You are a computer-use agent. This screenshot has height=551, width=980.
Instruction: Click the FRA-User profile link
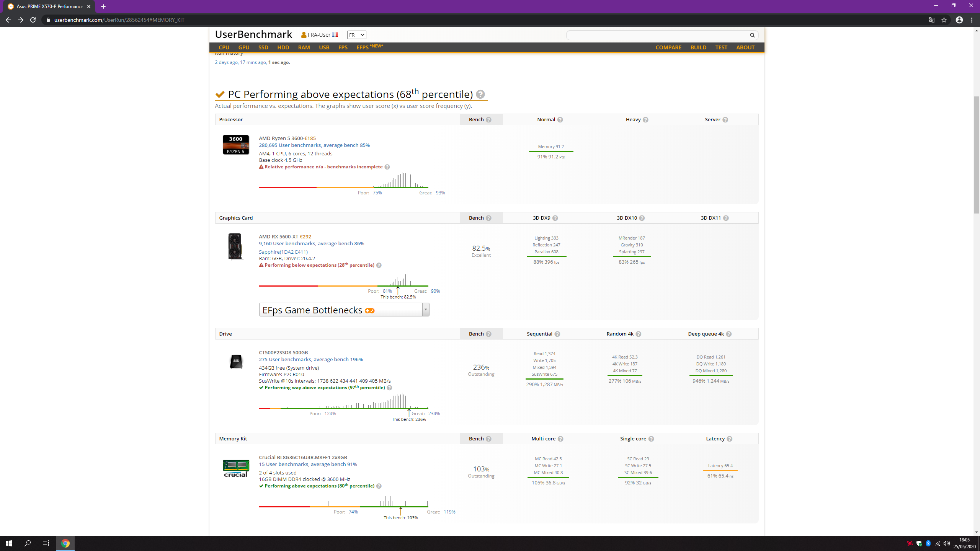coord(319,35)
